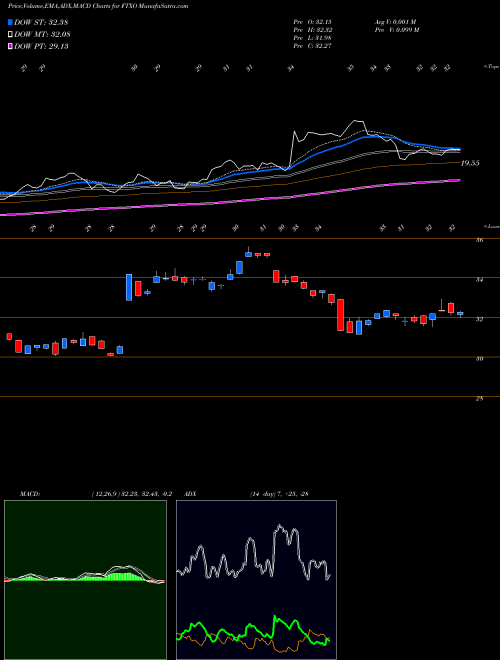
Task: Click the 'Avg V: 0.001 M' volume text
Action: pos(396,22)
